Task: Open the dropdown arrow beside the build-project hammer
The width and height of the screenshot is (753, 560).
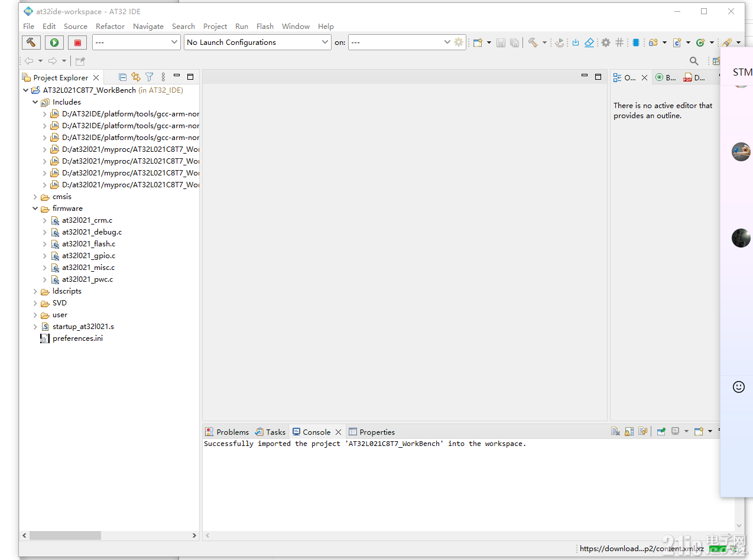Action: coord(544,43)
